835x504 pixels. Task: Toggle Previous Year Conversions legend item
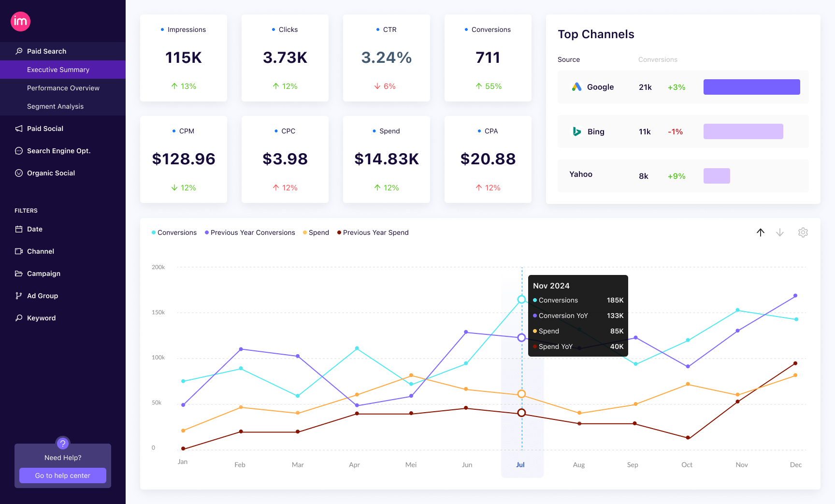point(250,232)
